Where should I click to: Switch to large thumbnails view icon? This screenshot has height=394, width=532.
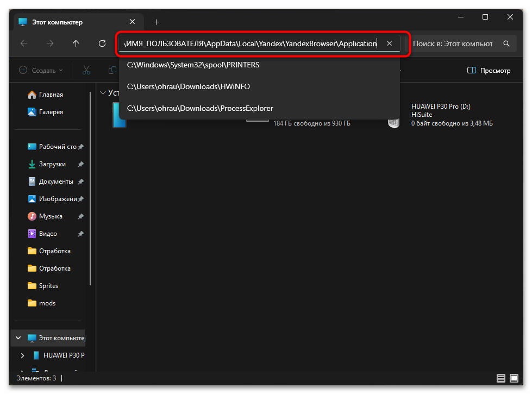514,378
